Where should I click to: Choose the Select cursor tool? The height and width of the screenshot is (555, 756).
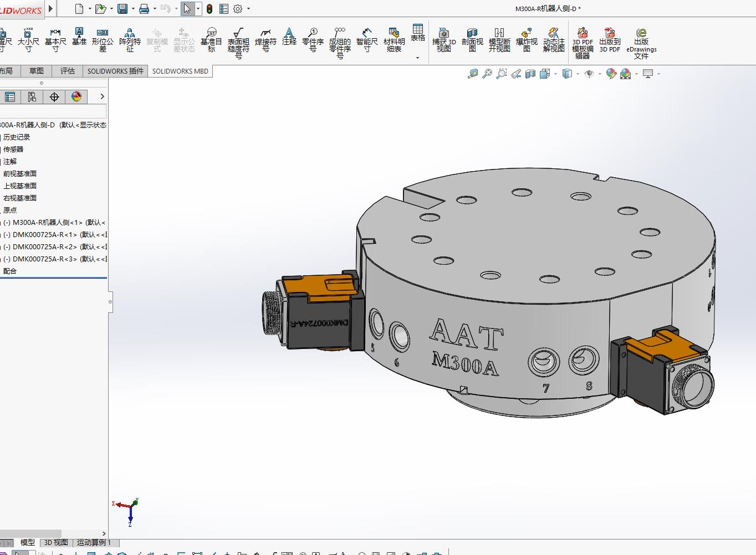pyautogui.click(x=187, y=8)
